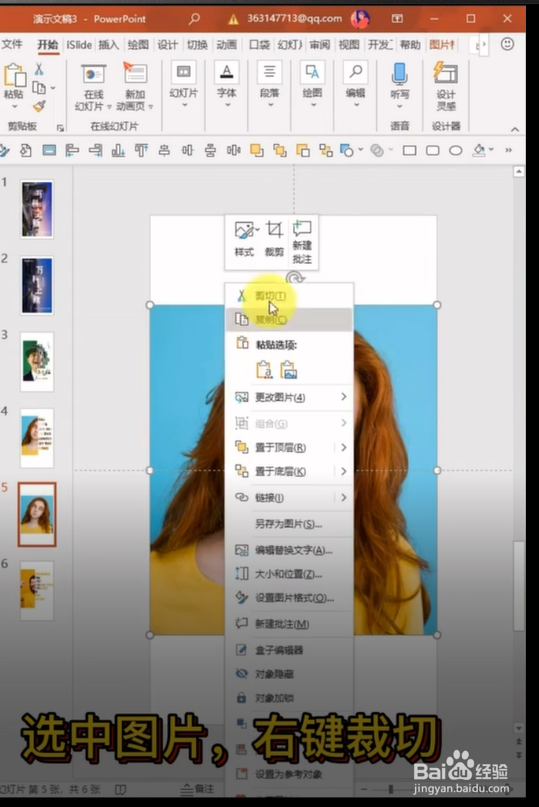
Task: Choose Bring to Front (置于顶层) menu item
Action: click(x=290, y=448)
